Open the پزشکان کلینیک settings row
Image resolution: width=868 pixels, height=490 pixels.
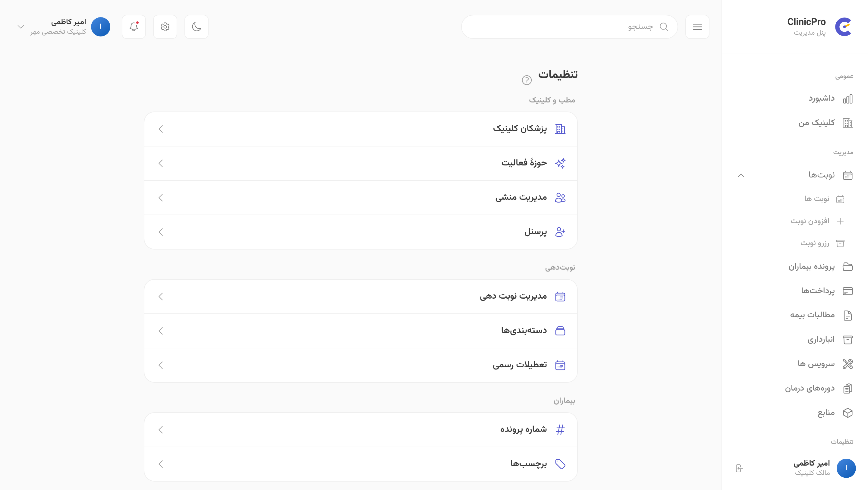[x=360, y=129]
